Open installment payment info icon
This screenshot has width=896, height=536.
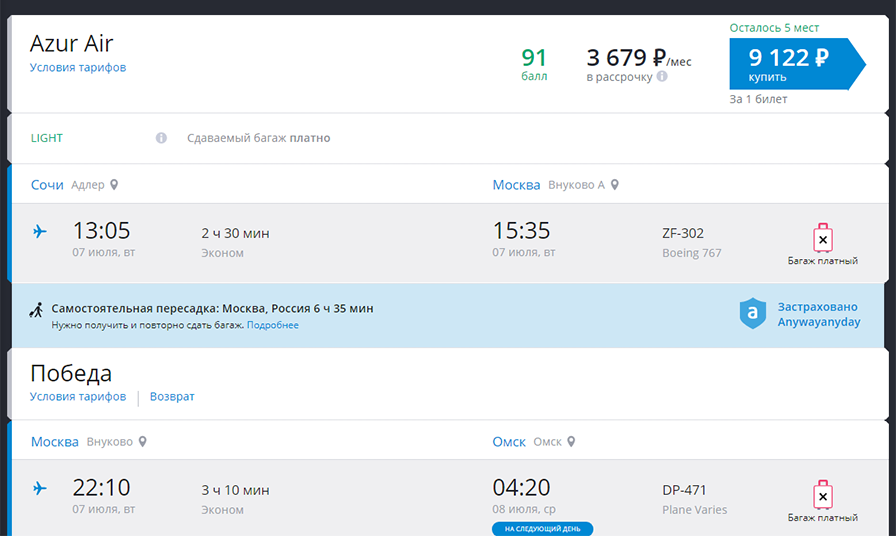click(662, 76)
